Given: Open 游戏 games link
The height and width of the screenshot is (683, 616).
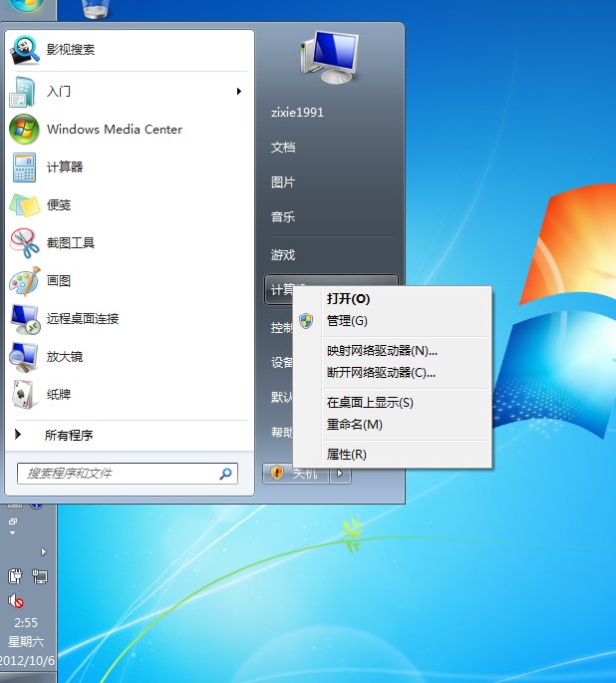Looking at the screenshot, I should click(283, 255).
